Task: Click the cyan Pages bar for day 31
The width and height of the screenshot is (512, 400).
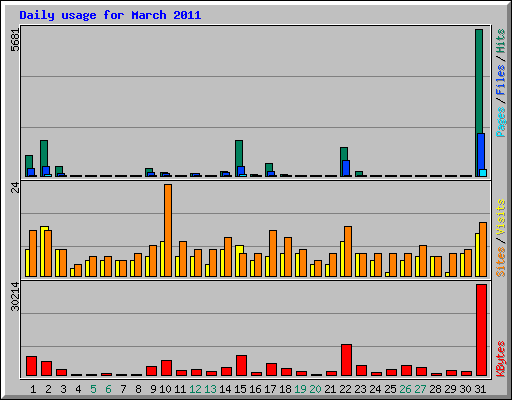Action: (483, 173)
